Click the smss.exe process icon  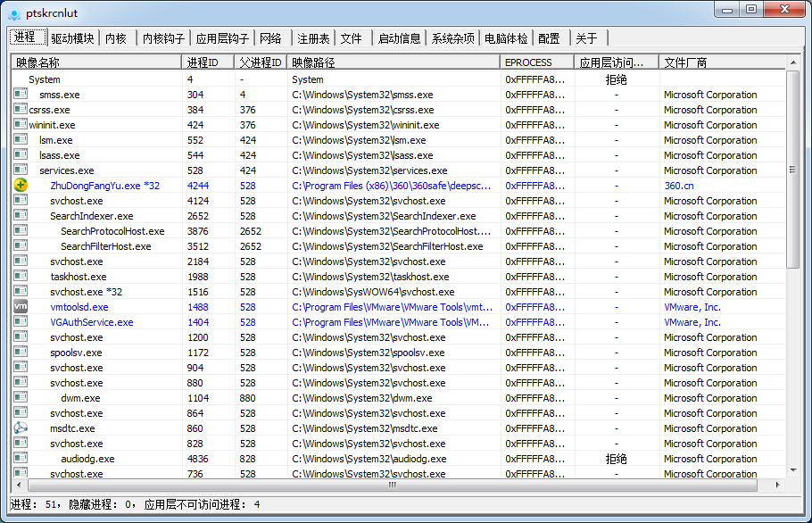click(21, 95)
